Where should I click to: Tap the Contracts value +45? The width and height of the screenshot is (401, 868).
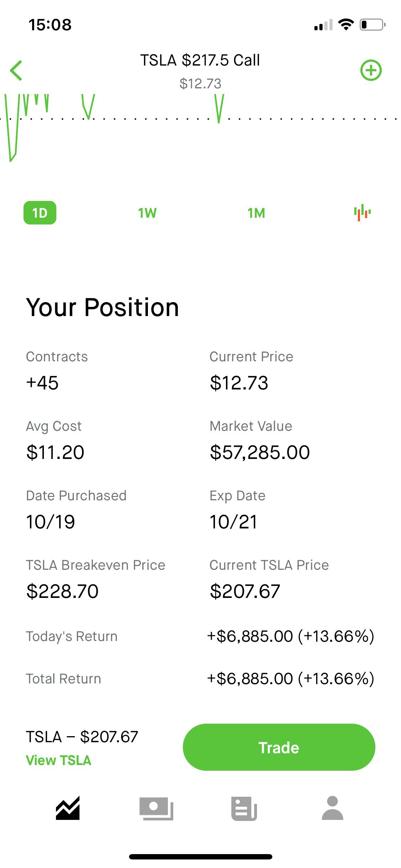coord(42,383)
